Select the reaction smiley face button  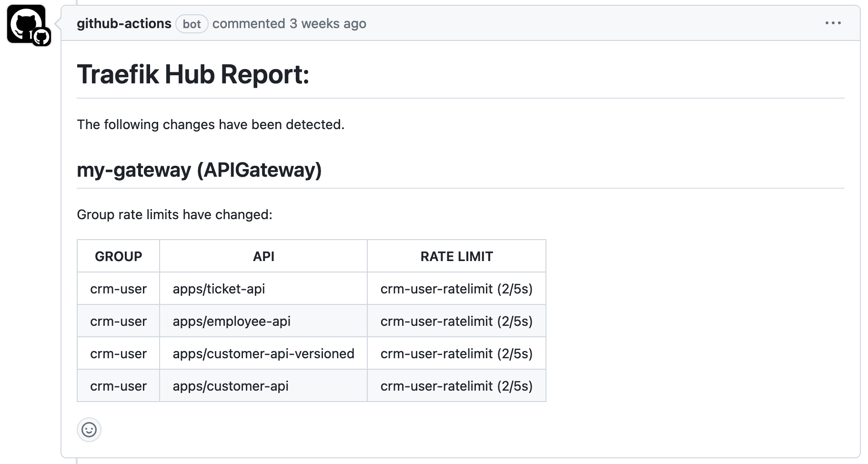click(89, 430)
